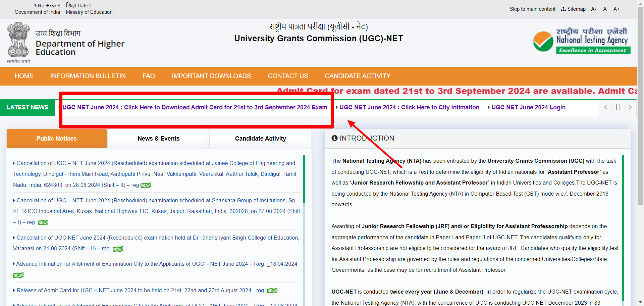The width and height of the screenshot is (644, 306).
Task: Open the HOME menu
Action: [24, 76]
